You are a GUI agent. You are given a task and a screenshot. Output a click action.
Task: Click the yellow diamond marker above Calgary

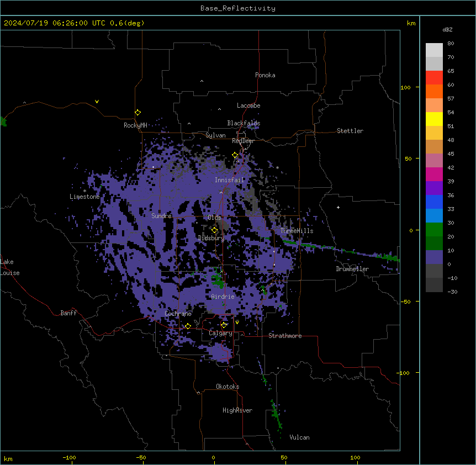(224, 325)
